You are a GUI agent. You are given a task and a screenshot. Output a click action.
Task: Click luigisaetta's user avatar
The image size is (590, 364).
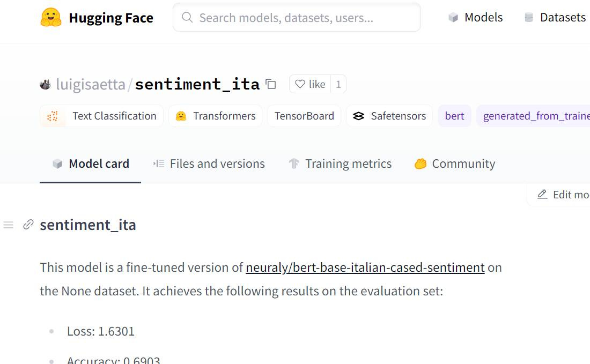[x=45, y=84]
